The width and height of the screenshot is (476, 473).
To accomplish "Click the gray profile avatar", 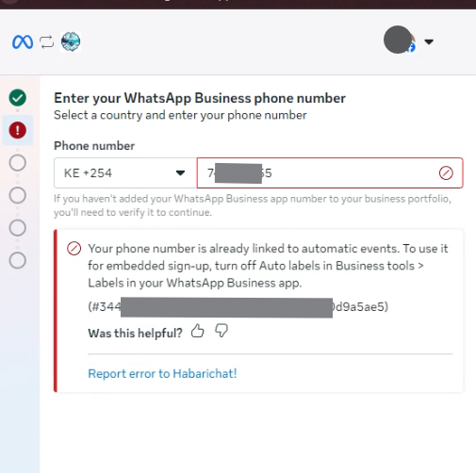I will pyautogui.click(x=398, y=40).
